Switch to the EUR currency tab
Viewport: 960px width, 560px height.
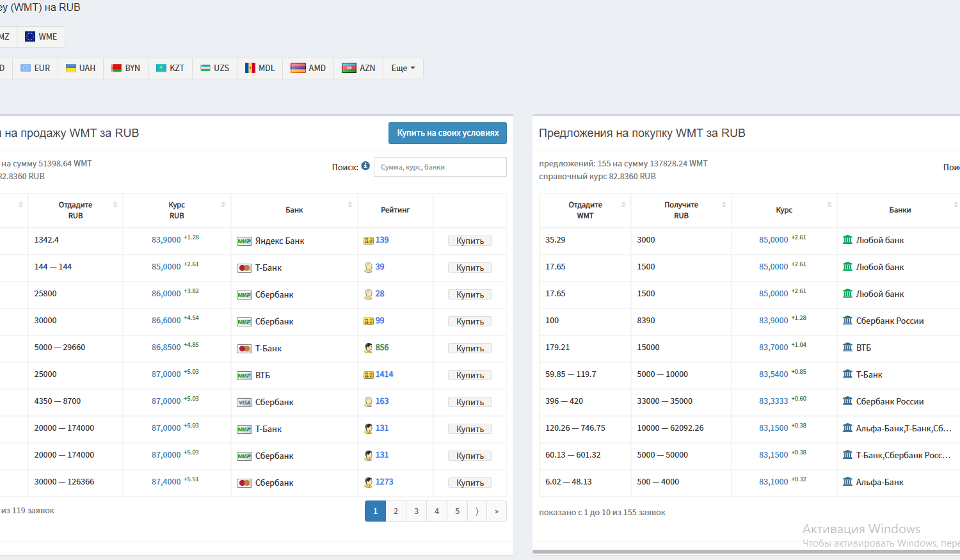point(35,68)
